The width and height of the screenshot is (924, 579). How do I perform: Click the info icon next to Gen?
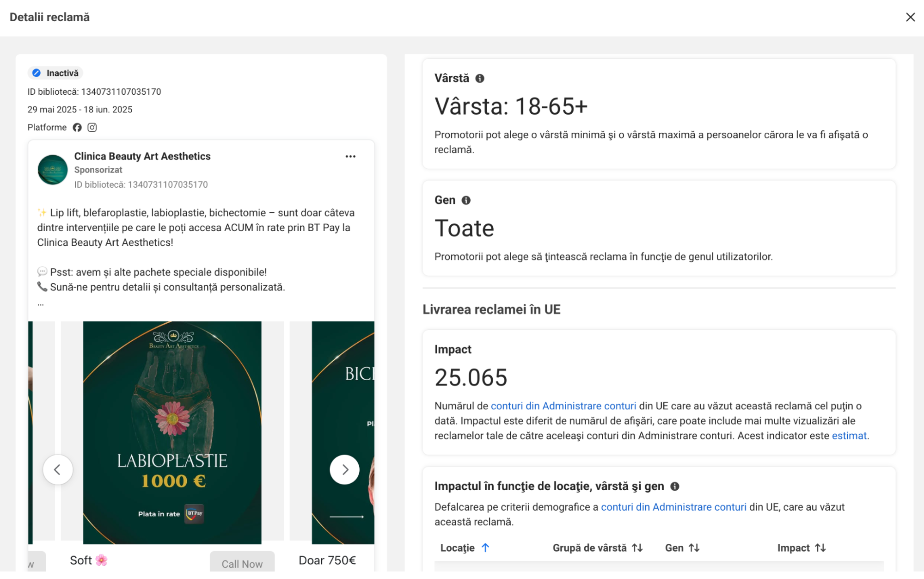pyautogui.click(x=466, y=200)
